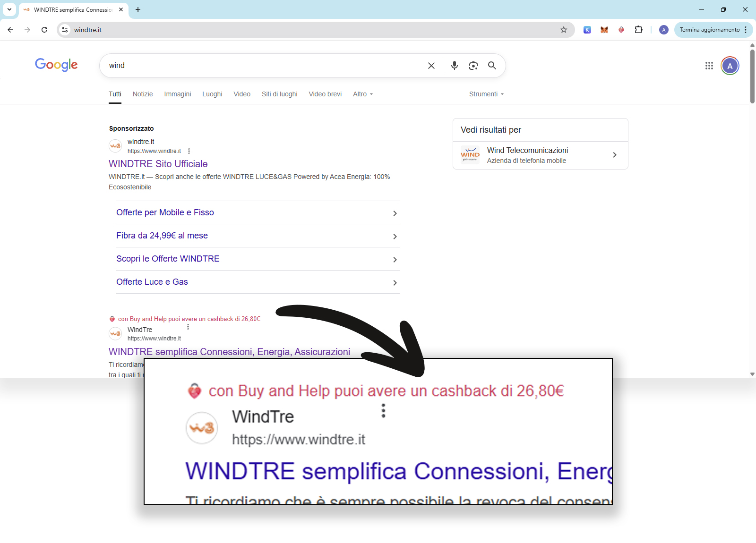Start voice search with the microphone icon

click(455, 66)
